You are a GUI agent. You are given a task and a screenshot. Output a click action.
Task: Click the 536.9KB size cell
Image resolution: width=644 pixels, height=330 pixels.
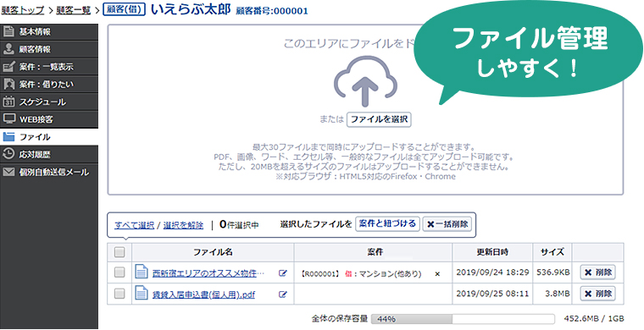[x=552, y=272]
